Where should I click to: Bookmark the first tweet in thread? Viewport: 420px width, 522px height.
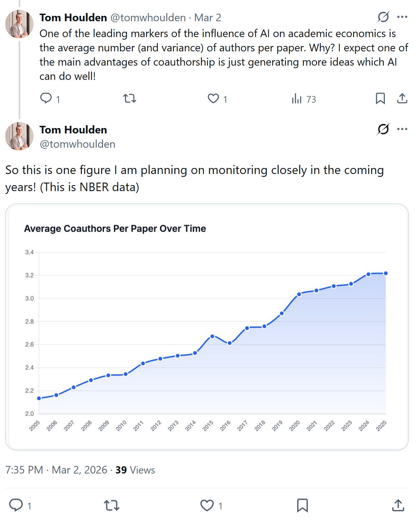point(380,99)
